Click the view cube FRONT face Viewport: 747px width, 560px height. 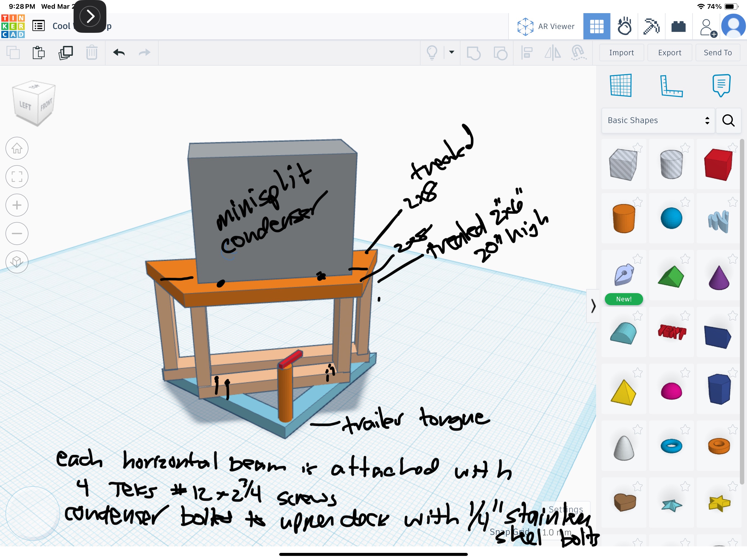[x=46, y=105]
